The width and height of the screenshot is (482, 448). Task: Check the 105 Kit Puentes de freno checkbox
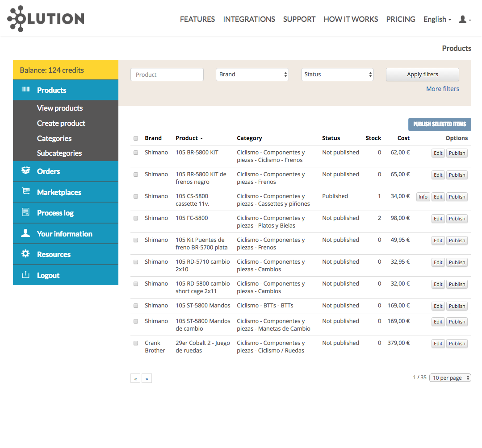[136, 240]
